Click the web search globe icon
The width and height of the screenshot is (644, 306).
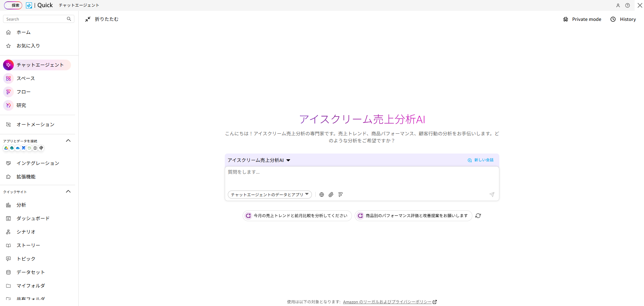click(x=321, y=195)
